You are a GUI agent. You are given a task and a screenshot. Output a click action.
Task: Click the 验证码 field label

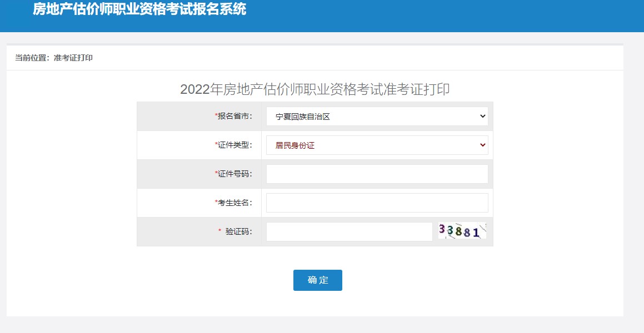239,232
